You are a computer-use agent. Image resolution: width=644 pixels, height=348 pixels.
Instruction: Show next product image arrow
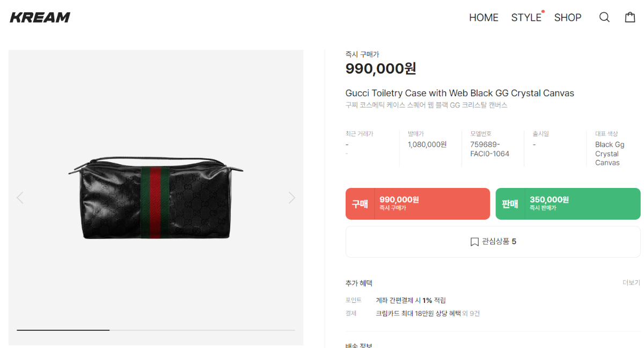pos(292,198)
